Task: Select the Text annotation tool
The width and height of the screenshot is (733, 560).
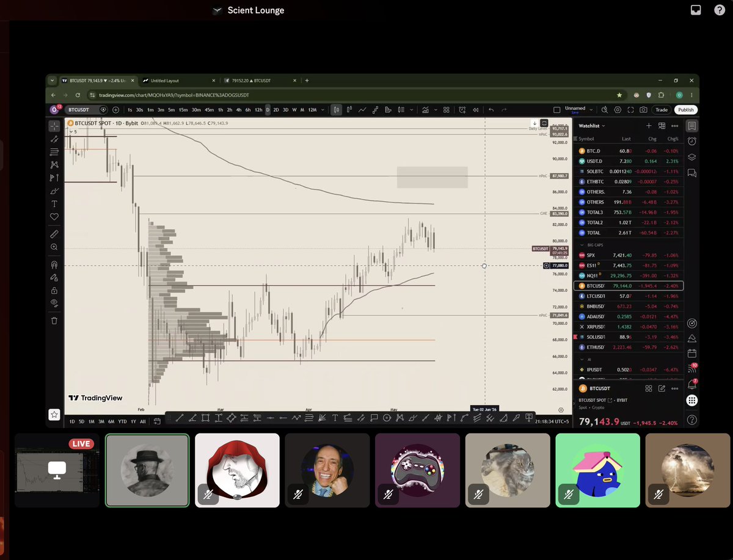Action: pos(54,204)
